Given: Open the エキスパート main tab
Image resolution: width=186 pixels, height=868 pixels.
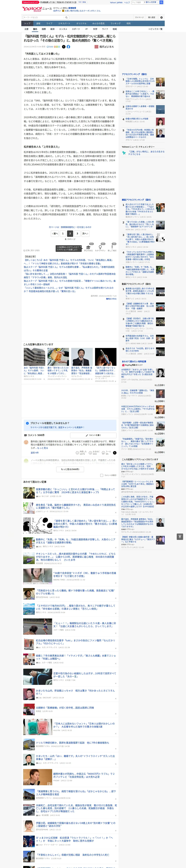Looking at the screenshot, I should [x=64, y=24].
